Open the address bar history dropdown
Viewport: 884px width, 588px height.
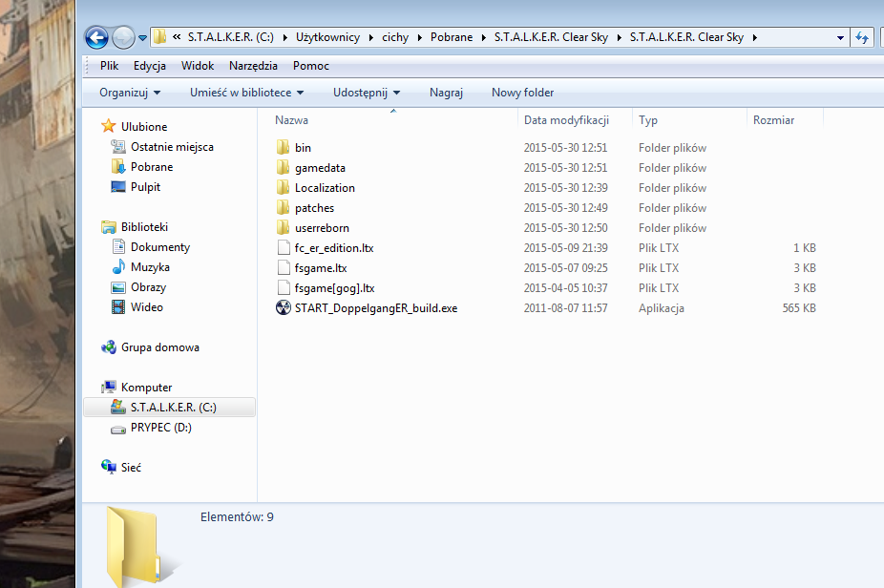pos(840,38)
